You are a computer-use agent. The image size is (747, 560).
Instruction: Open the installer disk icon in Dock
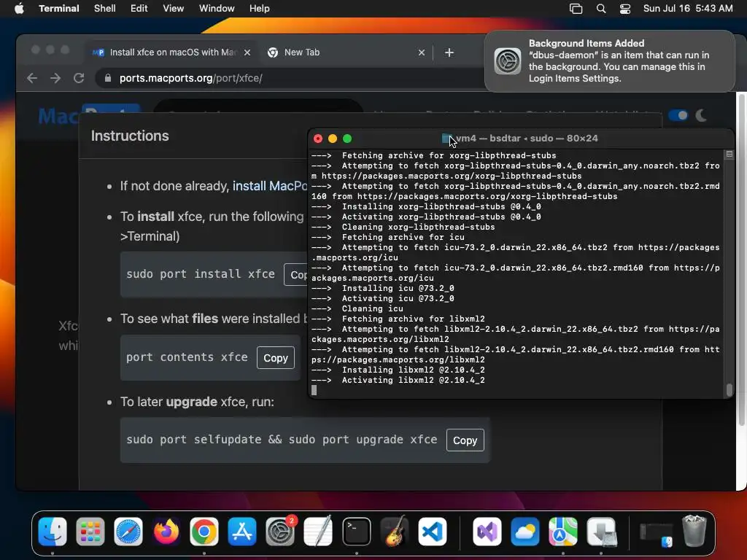(x=601, y=532)
